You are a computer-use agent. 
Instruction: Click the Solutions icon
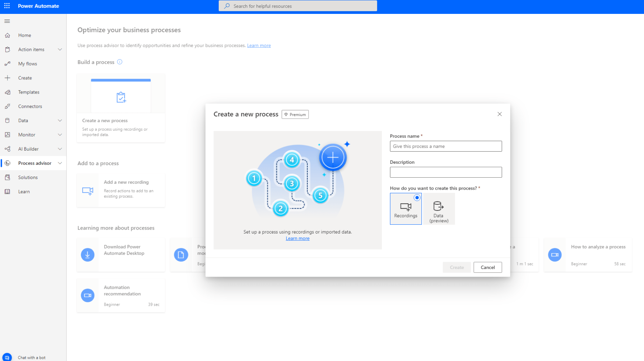pyautogui.click(x=7, y=177)
